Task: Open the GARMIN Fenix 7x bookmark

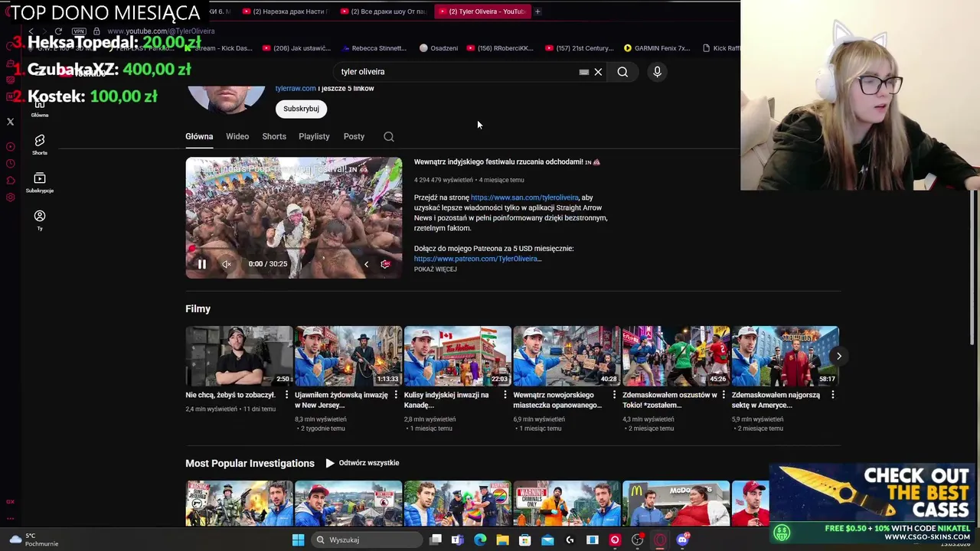Action: pos(657,48)
